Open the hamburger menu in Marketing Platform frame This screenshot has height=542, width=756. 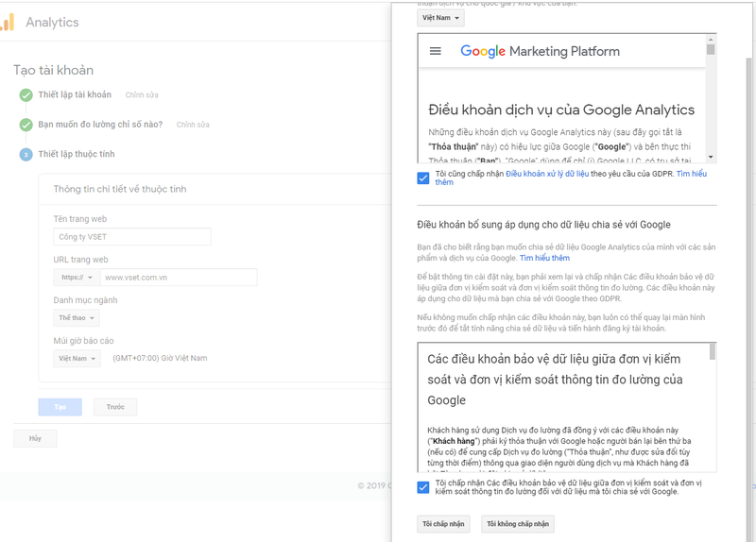435,51
